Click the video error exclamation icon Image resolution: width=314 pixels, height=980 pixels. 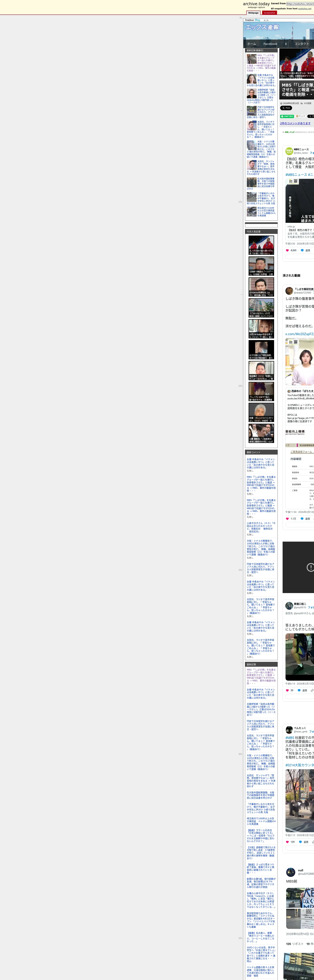tap(311, 567)
